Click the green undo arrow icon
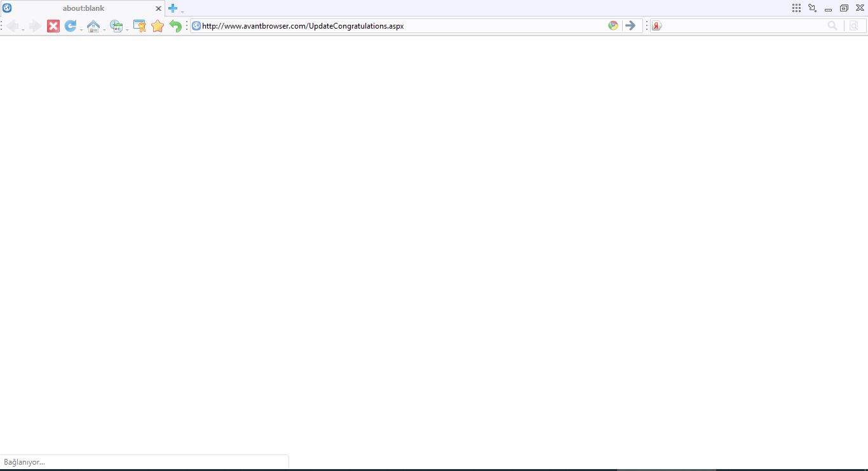The image size is (868, 471). click(175, 26)
